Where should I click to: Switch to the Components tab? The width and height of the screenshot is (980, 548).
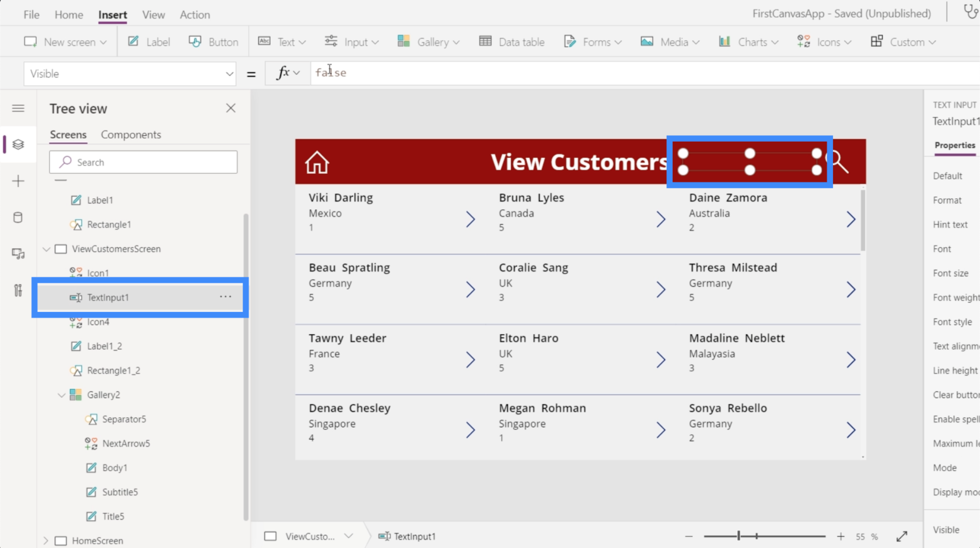coord(131,135)
